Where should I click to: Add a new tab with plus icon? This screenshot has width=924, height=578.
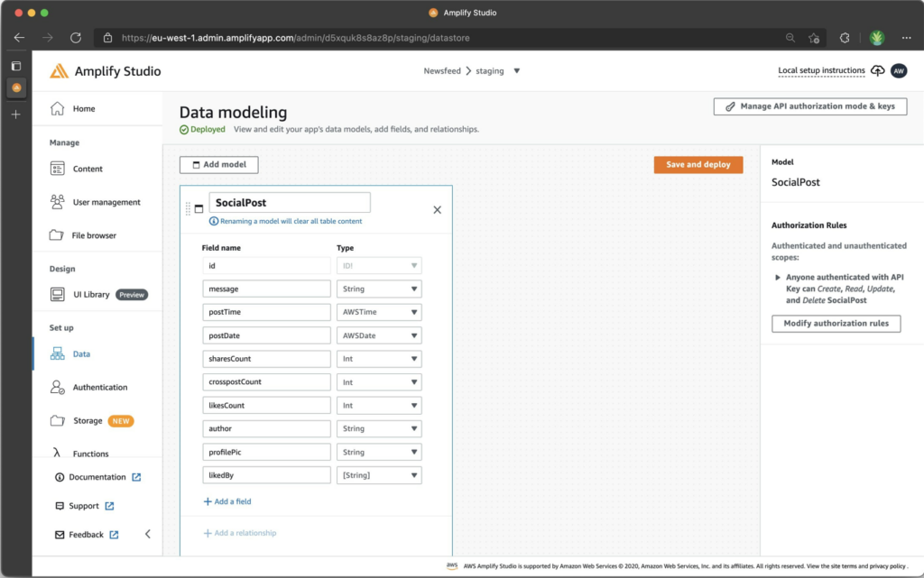16,115
